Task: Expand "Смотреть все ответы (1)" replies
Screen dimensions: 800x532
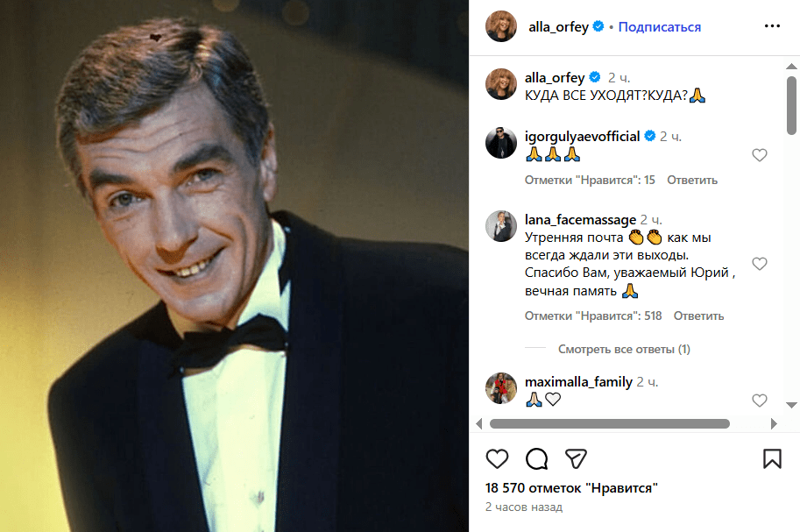Action: tap(624, 349)
